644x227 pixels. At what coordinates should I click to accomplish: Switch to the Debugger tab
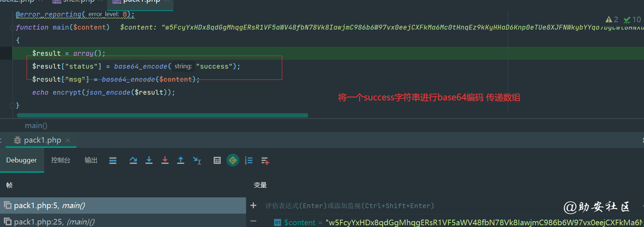click(x=21, y=160)
